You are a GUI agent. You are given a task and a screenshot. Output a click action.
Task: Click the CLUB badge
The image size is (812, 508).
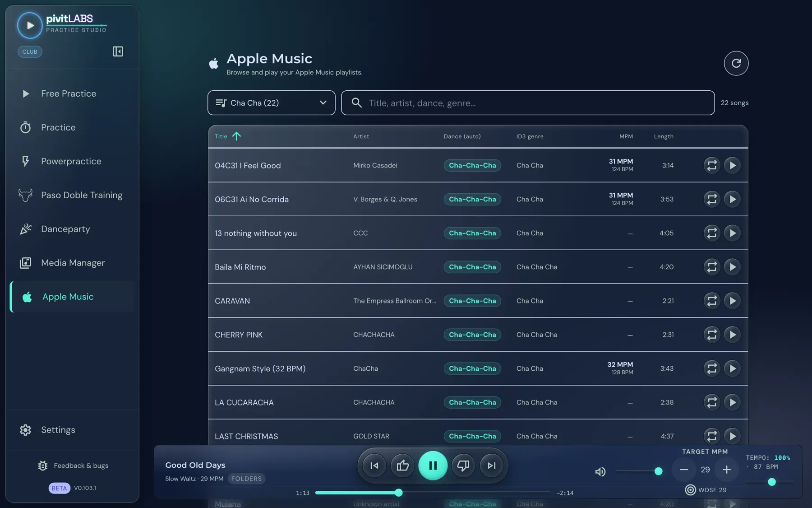coord(30,51)
